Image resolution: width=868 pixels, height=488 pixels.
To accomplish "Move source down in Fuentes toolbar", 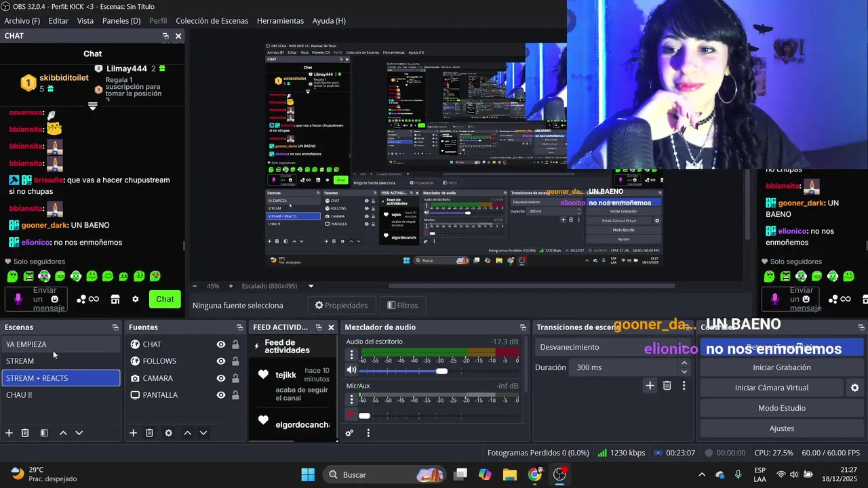I will click(x=203, y=433).
